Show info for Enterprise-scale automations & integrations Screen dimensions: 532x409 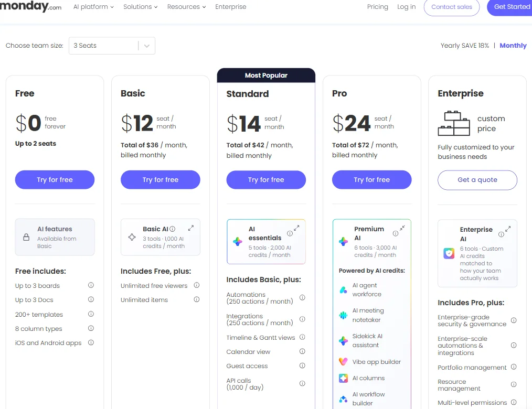(514, 345)
